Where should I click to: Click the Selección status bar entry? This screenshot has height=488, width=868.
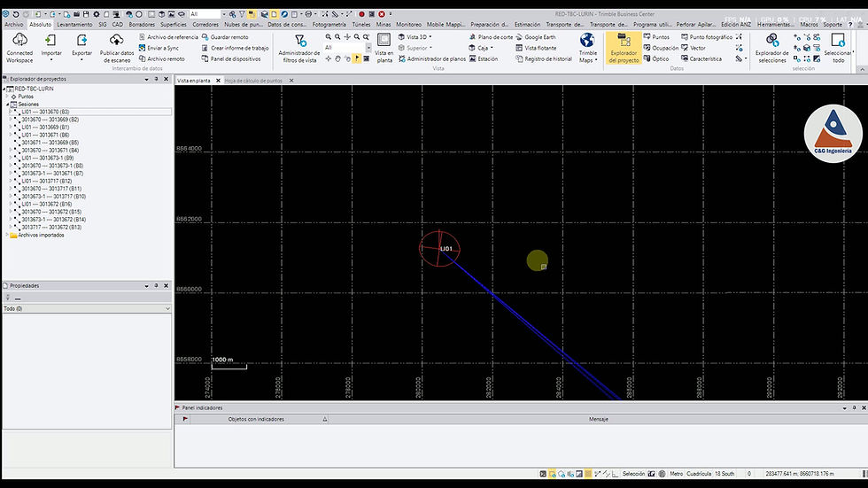pos(633,474)
